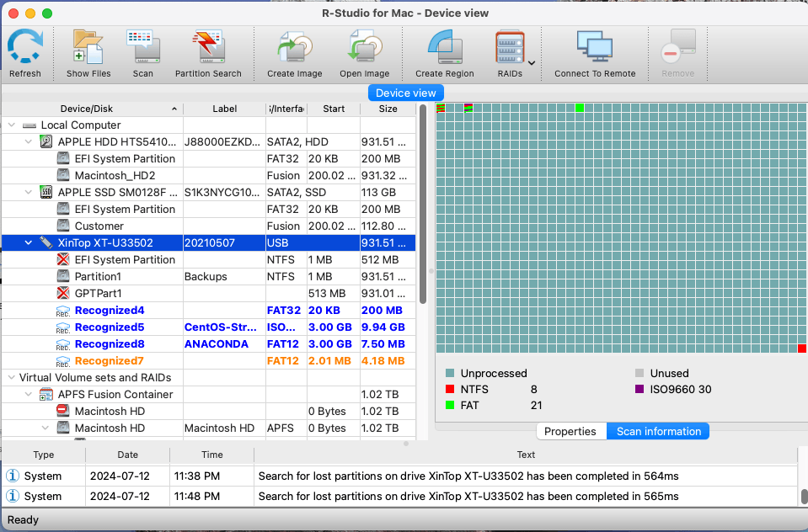Click the info icon on the 11:48 PM log entry
This screenshot has width=808, height=532.
pyautogui.click(x=13, y=496)
